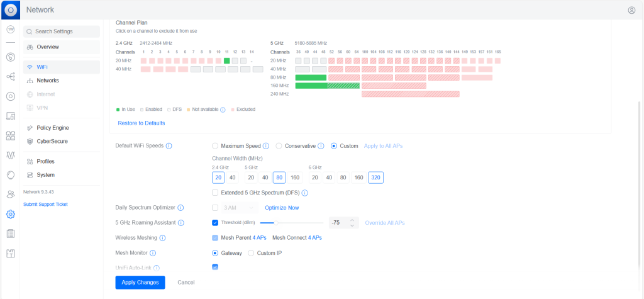
Task: Open Networks in settings sidebar
Action: (x=47, y=81)
